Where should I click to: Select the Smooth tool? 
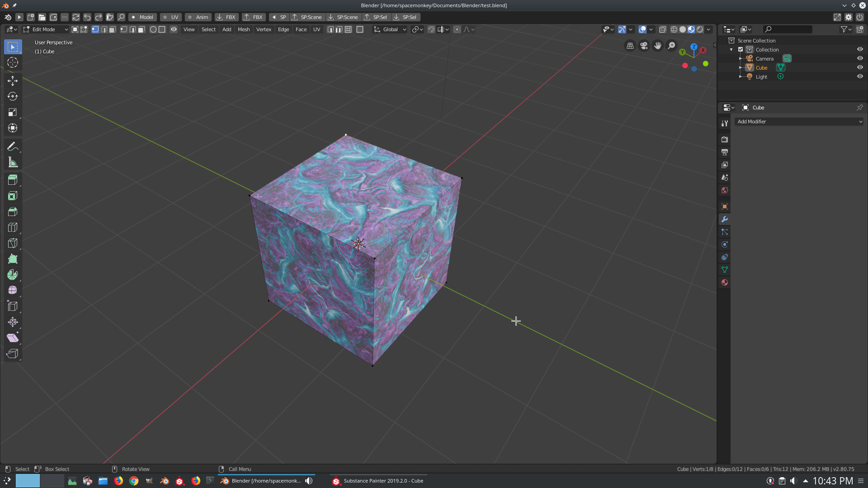coord(13,290)
